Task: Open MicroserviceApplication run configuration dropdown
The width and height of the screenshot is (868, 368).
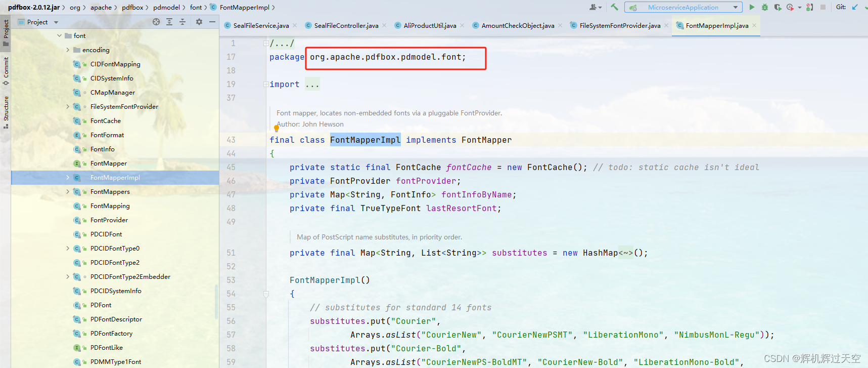Action: click(x=683, y=7)
